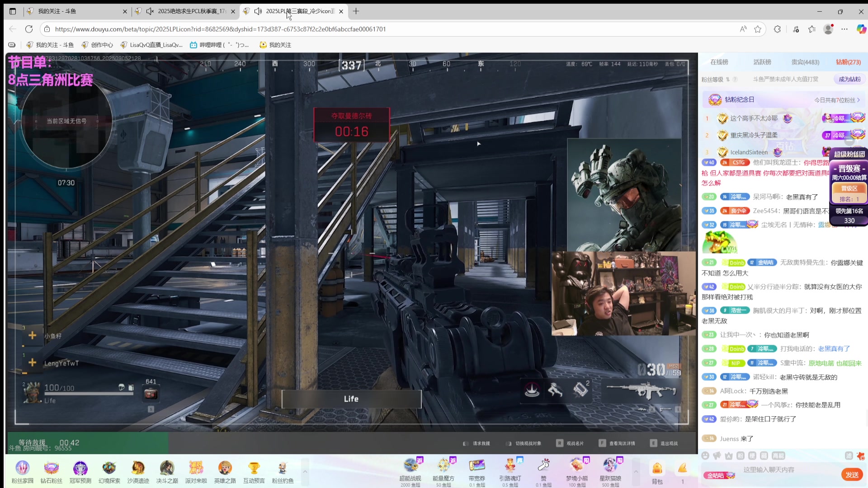Click user 这个高手不太冷耶 in ranking
868x488 pixels.
pos(754,118)
